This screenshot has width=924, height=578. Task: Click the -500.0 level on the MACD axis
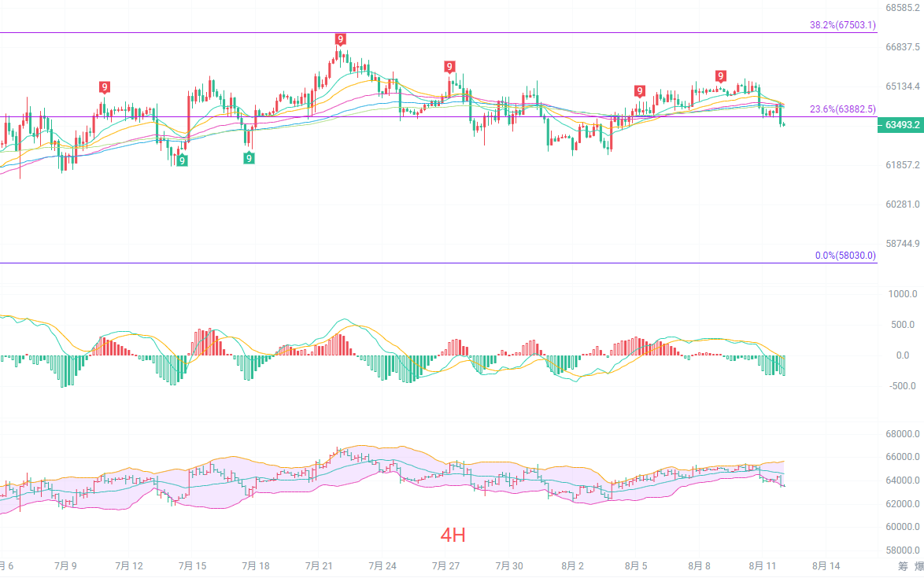pyautogui.click(x=902, y=386)
